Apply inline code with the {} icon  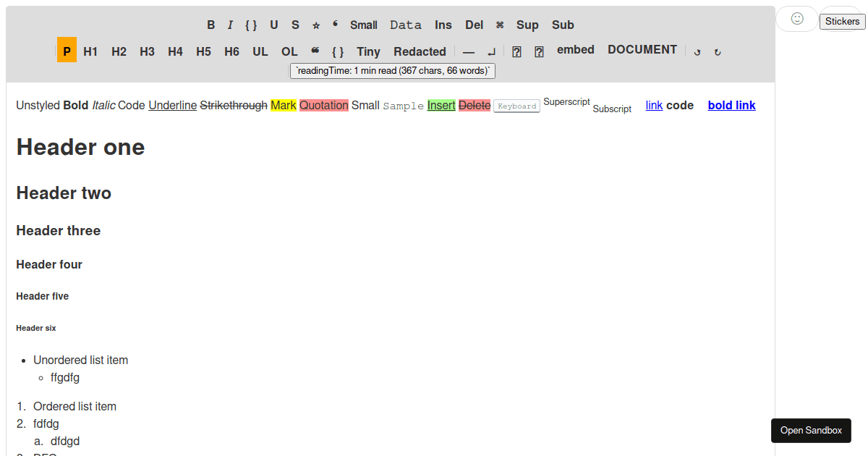(251, 25)
